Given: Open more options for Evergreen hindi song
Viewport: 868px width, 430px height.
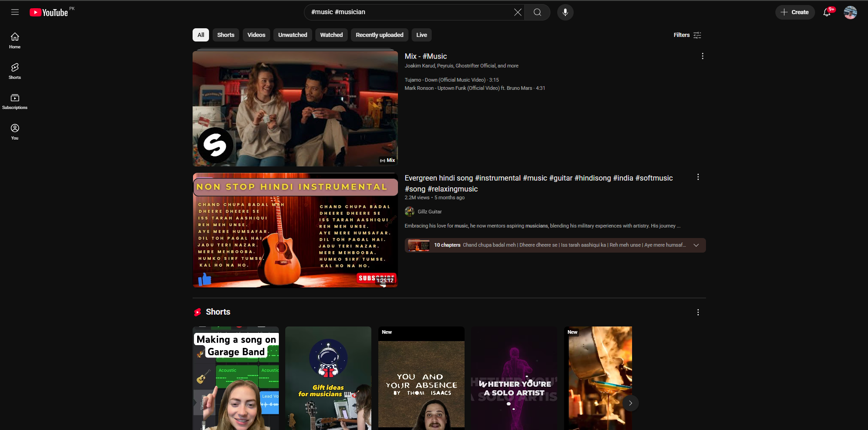Looking at the screenshot, I should coord(698,177).
